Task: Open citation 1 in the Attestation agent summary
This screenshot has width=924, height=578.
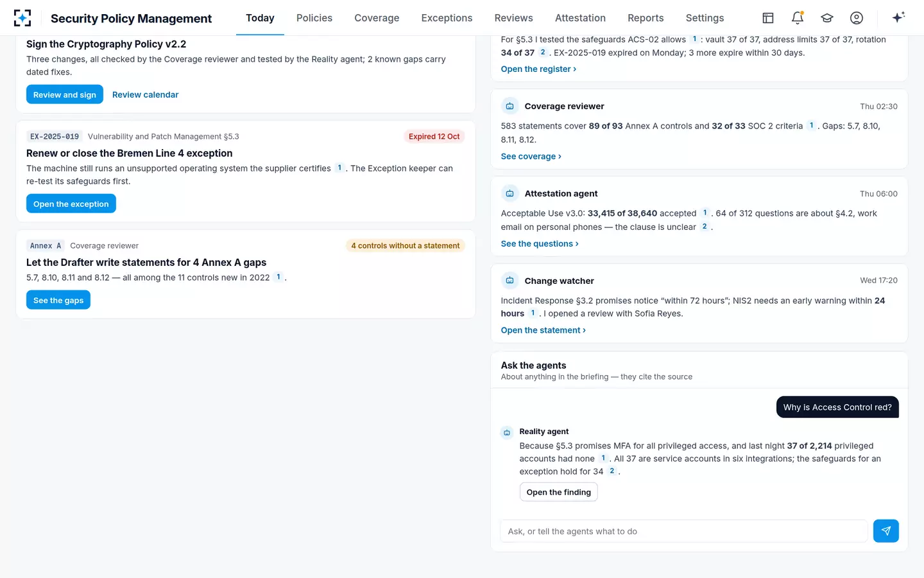Action: pos(705,213)
